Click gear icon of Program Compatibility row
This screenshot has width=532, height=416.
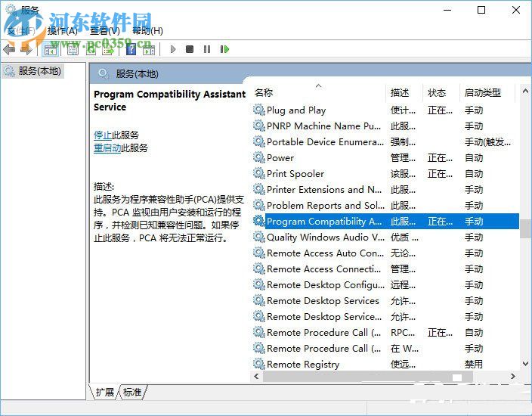(259, 221)
